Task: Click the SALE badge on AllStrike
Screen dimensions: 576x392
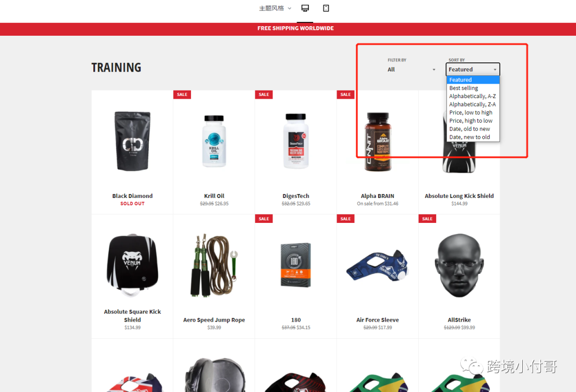Action: pyautogui.click(x=427, y=219)
